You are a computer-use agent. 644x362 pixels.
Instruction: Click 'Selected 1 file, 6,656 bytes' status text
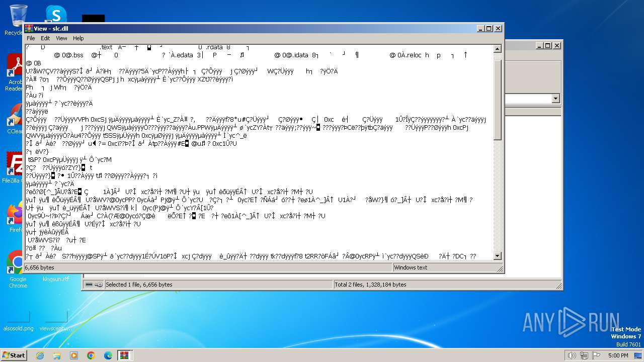[139, 285]
